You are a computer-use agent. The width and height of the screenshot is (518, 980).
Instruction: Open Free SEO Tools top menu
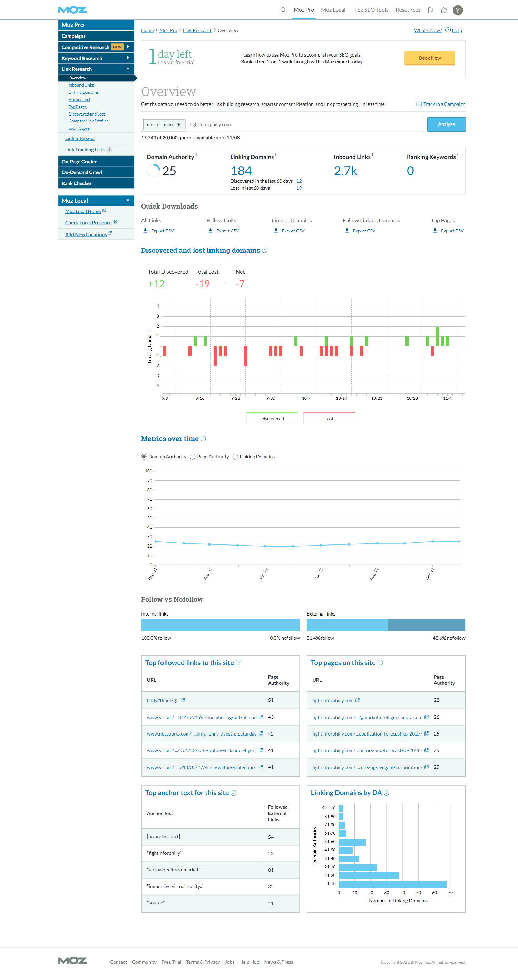click(x=370, y=10)
